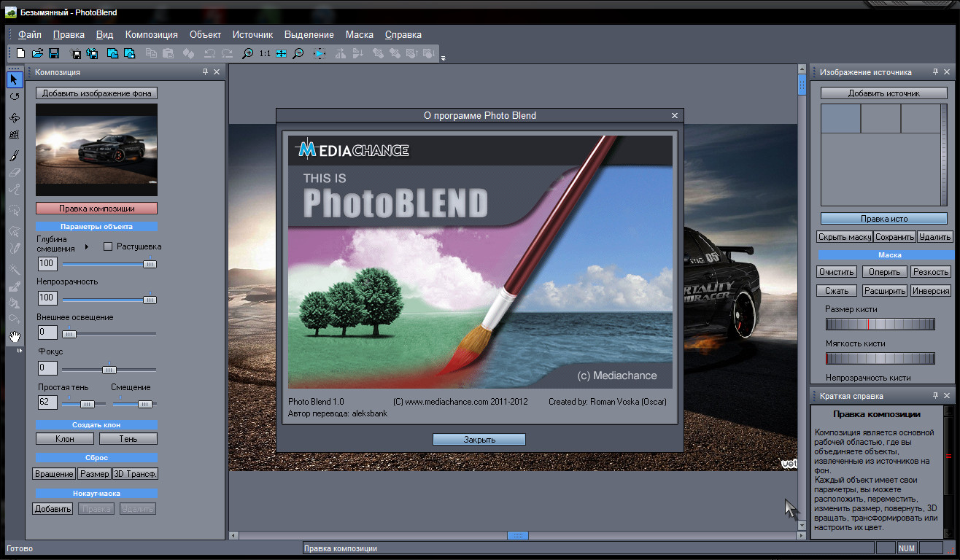Image resolution: width=960 pixels, height=560 pixels.
Task: Create a new document from the toolbar
Action: pyautogui.click(x=20, y=53)
